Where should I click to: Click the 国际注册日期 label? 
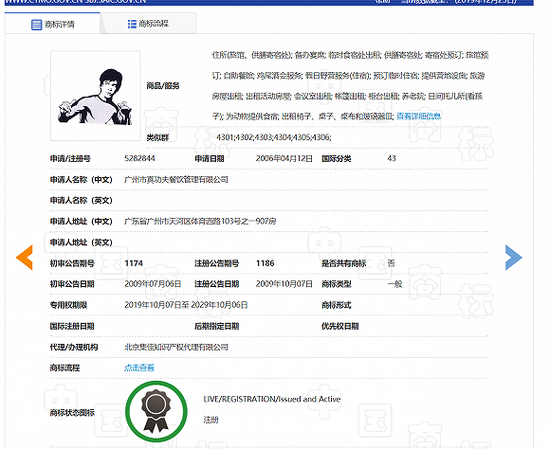click(x=72, y=326)
